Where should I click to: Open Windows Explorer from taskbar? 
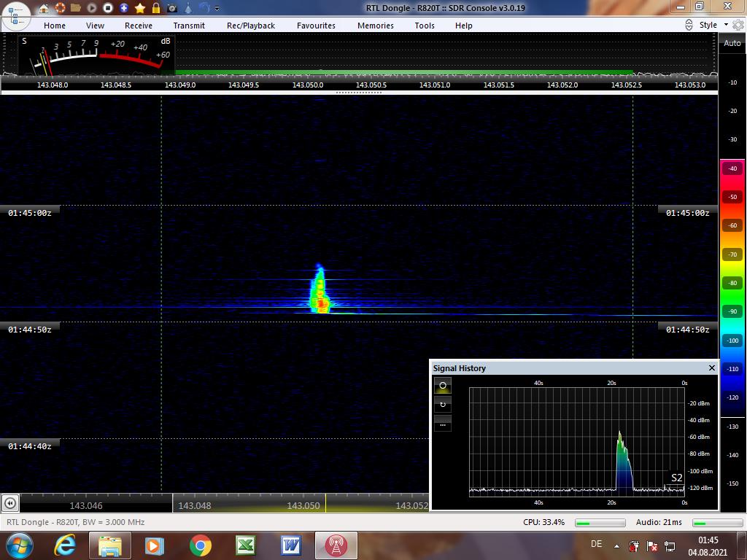pos(110,545)
